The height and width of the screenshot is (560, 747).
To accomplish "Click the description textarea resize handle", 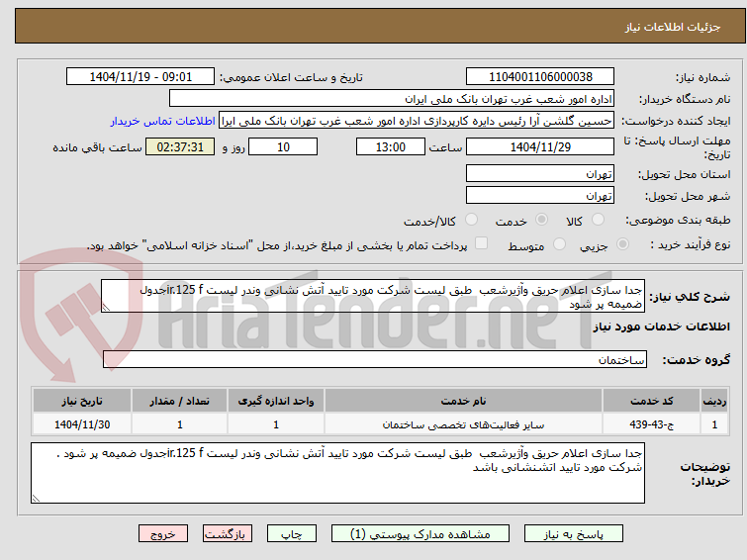I will (x=106, y=308).
